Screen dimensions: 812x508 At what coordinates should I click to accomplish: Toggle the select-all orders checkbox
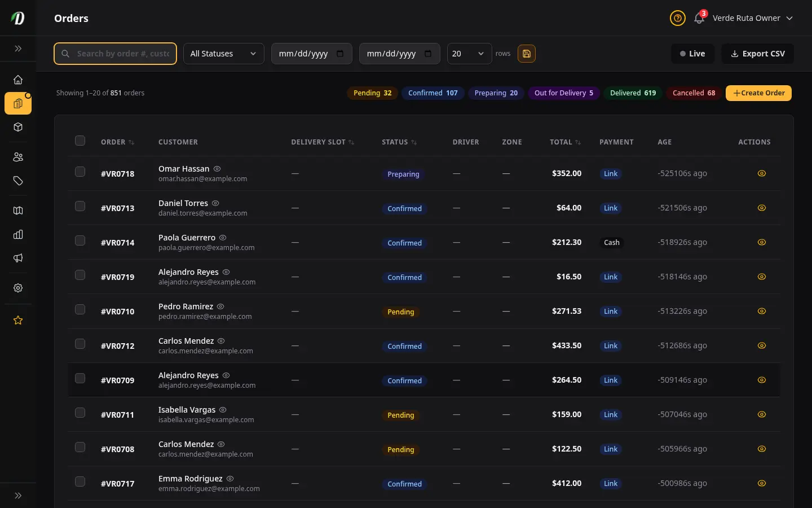pyautogui.click(x=80, y=141)
